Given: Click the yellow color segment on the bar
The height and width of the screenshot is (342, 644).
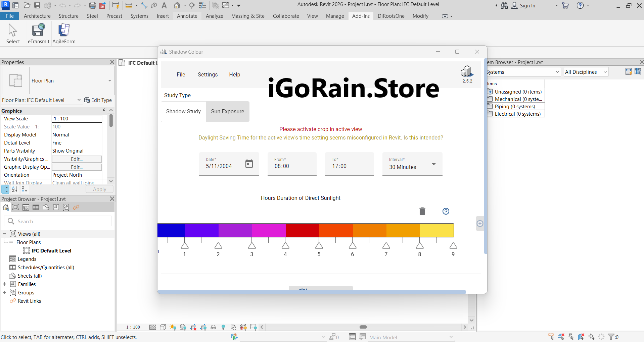Looking at the screenshot, I should click(436, 231).
